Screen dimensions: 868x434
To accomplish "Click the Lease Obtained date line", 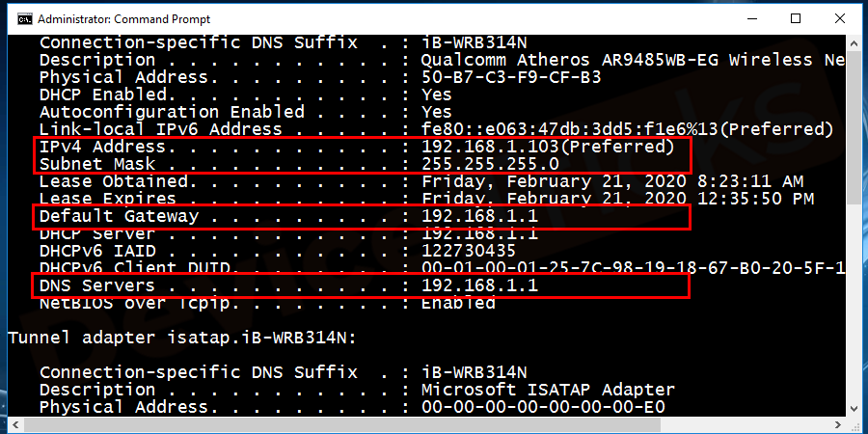I will click(x=421, y=181).
